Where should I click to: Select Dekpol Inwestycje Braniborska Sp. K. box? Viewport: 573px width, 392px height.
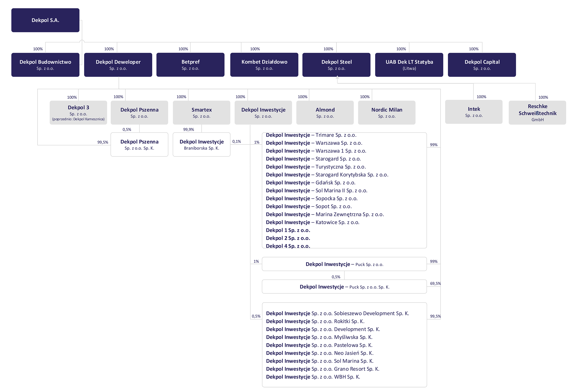(202, 145)
